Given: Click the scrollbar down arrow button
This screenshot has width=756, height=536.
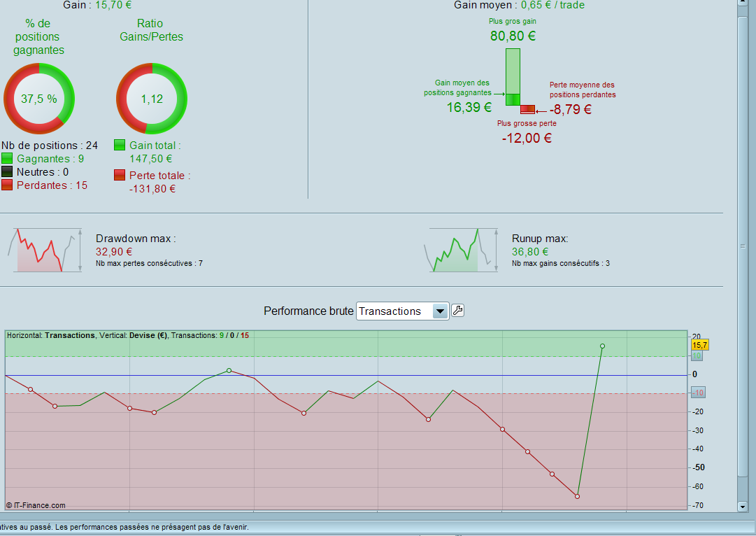Looking at the screenshot, I should (743, 507).
